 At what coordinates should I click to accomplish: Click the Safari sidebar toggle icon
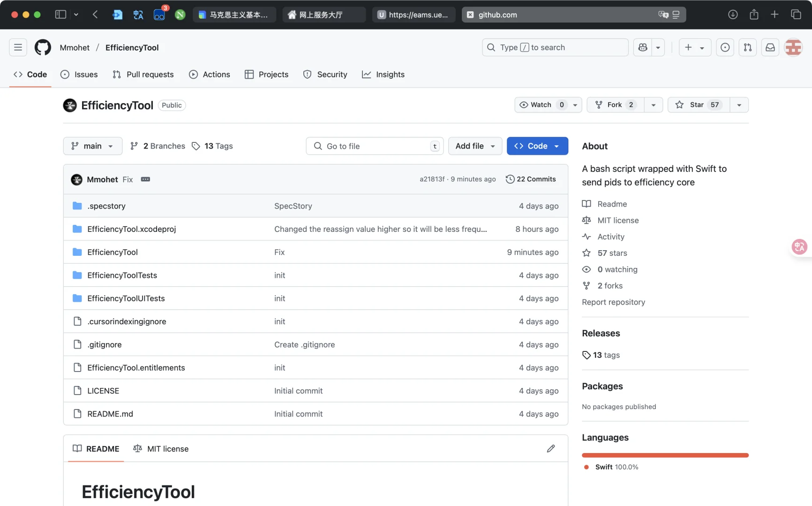pos(60,15)
